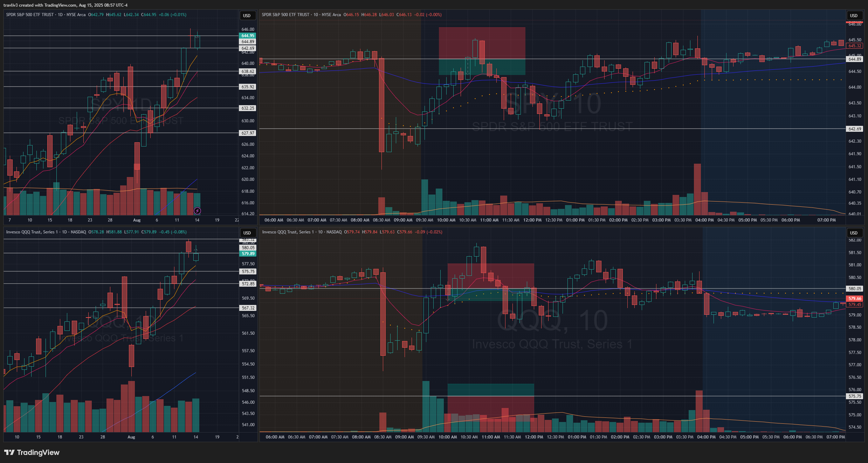Click the red 645.32 price label on SPY 10
Screen dimensions: 868x463
[x=855, y=46]
